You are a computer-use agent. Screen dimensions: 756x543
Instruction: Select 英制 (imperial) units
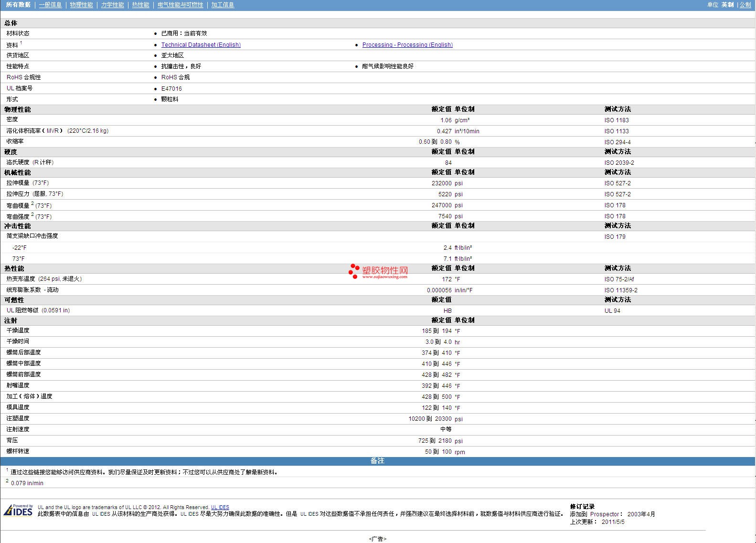click(x=727, y=5)
